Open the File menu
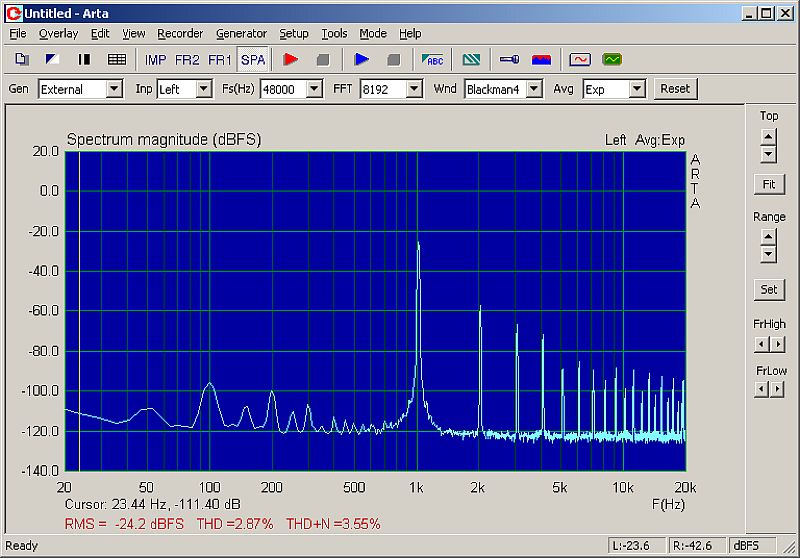The width and height of the screenshot is (800, 558). coord(17,34)
